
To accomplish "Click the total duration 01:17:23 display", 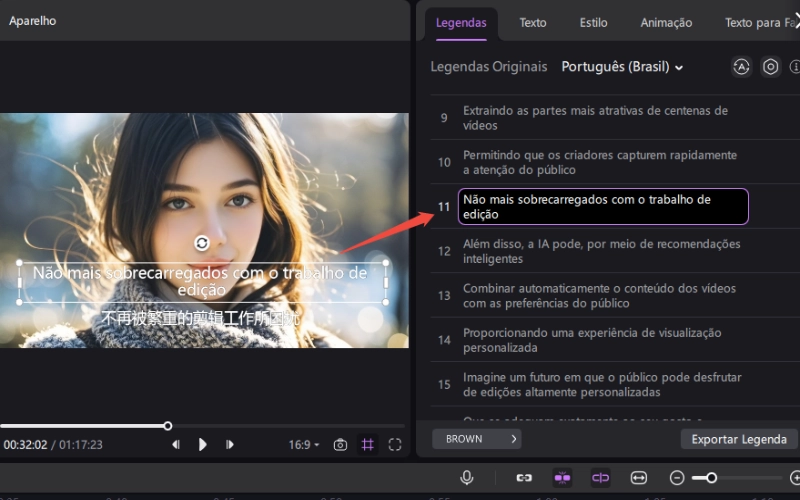I will click(81, 445).
